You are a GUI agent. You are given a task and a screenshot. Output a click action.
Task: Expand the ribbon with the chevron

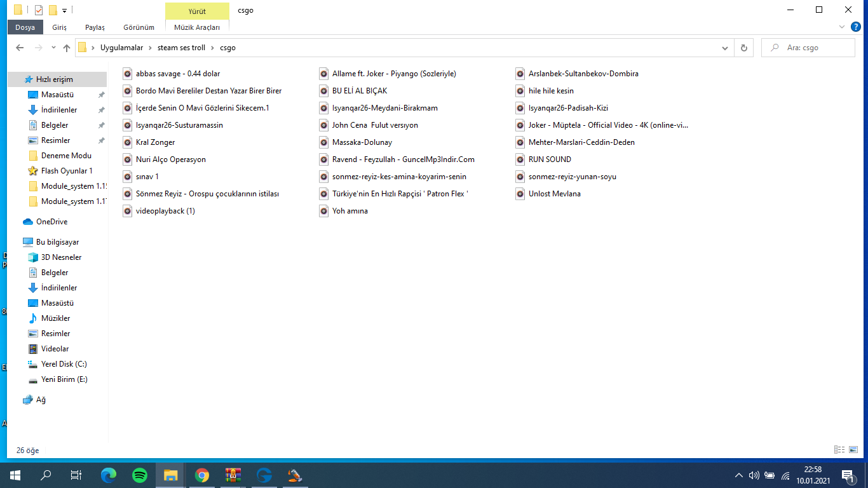point(842,27)
